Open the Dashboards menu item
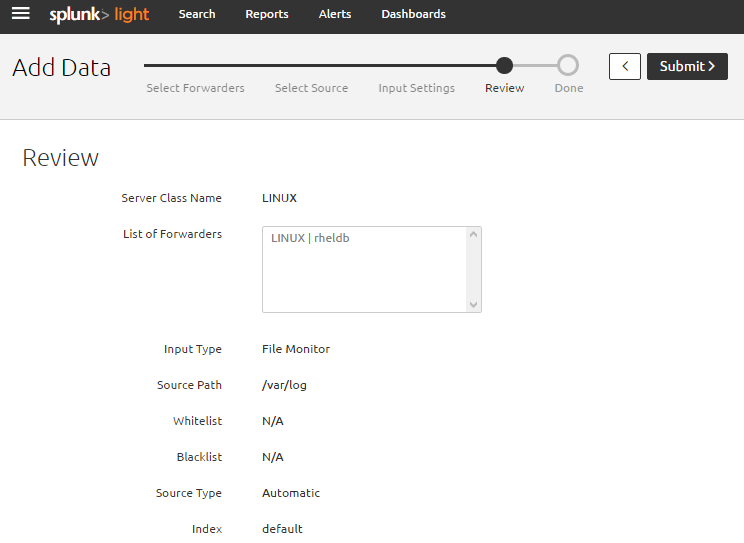The height and width of the screenshot is (543, 744). [413, 14]
